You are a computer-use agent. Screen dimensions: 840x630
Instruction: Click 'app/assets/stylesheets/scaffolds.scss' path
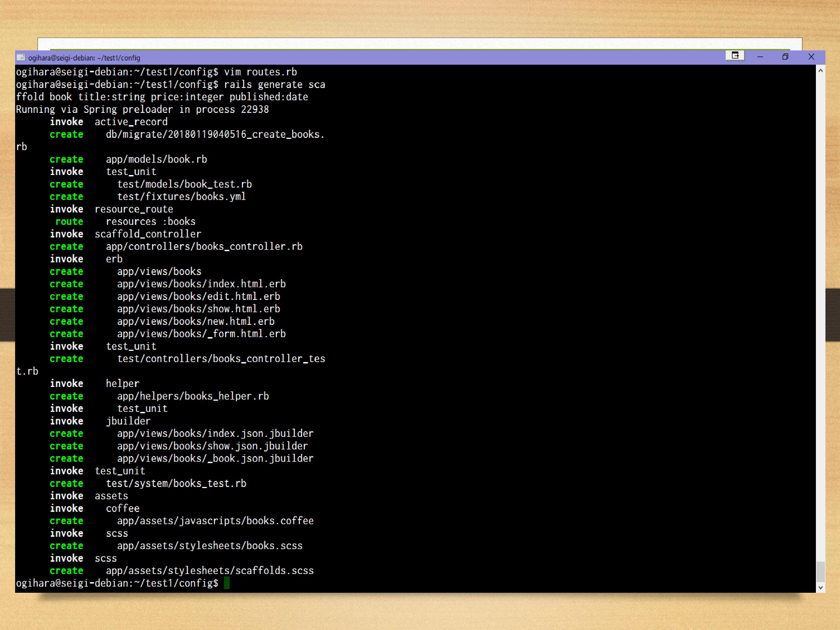[x=210, y=571]
